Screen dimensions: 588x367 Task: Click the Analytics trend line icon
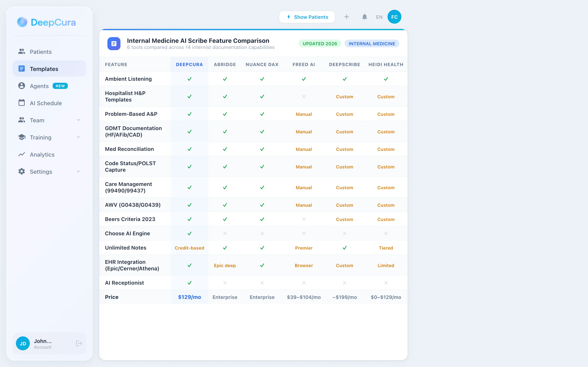point(22,154)
